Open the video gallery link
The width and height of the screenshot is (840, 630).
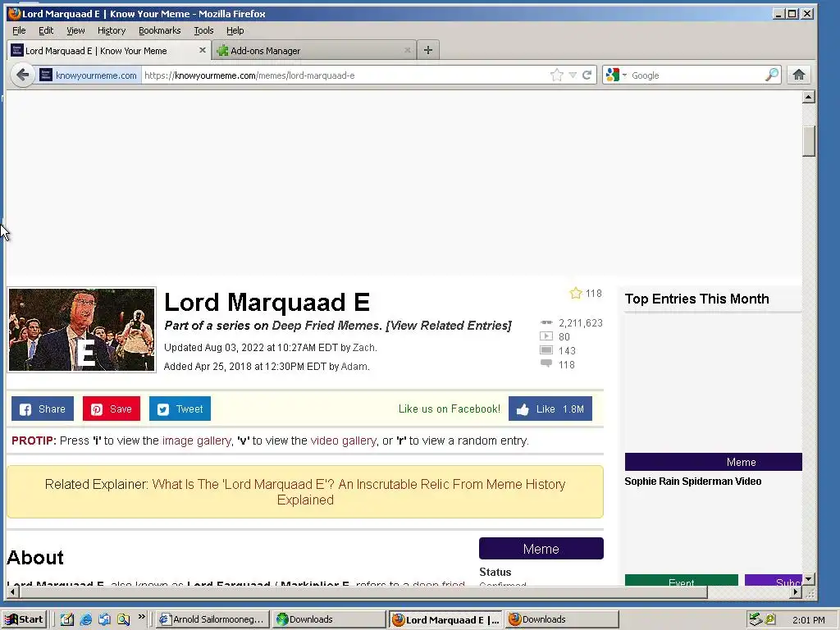click(x=344, y=441)
